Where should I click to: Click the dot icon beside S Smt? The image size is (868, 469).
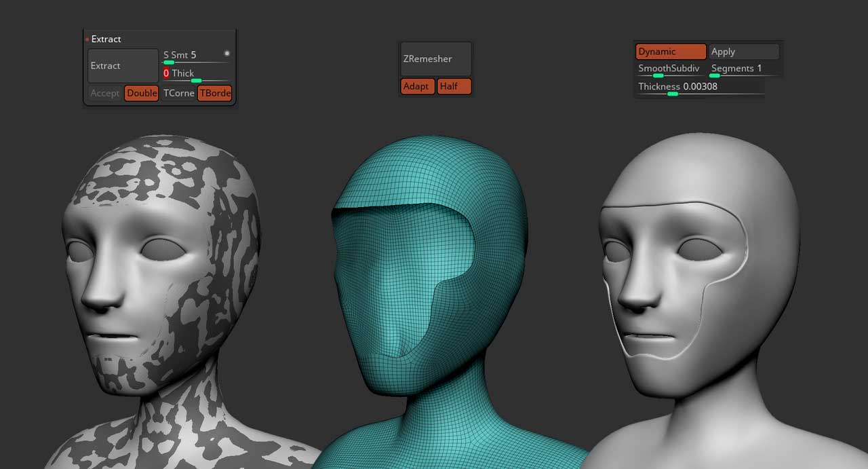[x=226, y=54]
